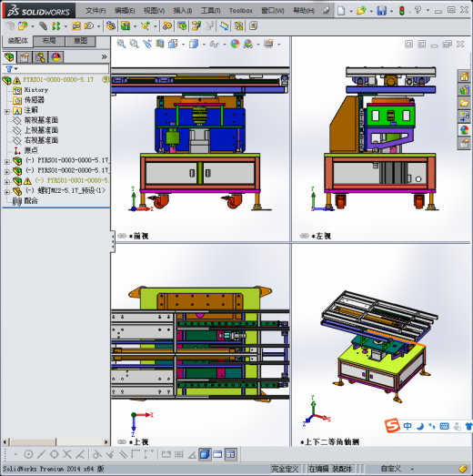Pin the menu bar with pushpin
The width and height of the screenshot is (473, 476).
[x=327, y=11]
